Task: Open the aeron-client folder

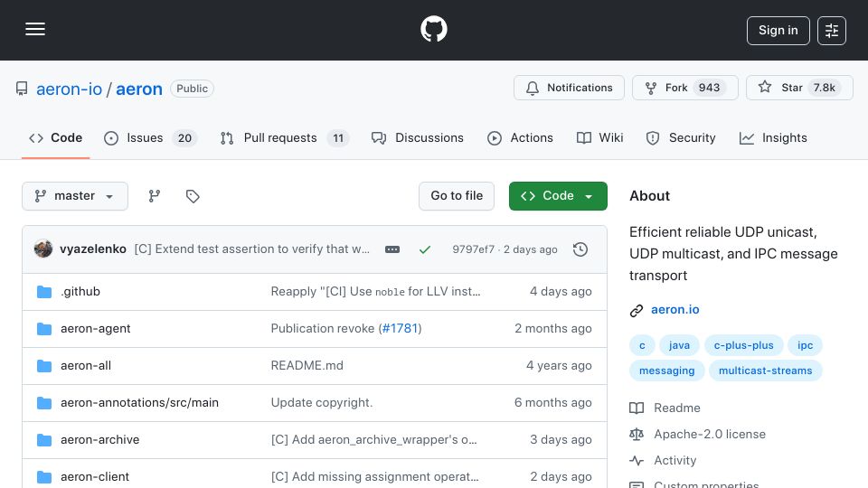Action: click(x=95, y=477)
